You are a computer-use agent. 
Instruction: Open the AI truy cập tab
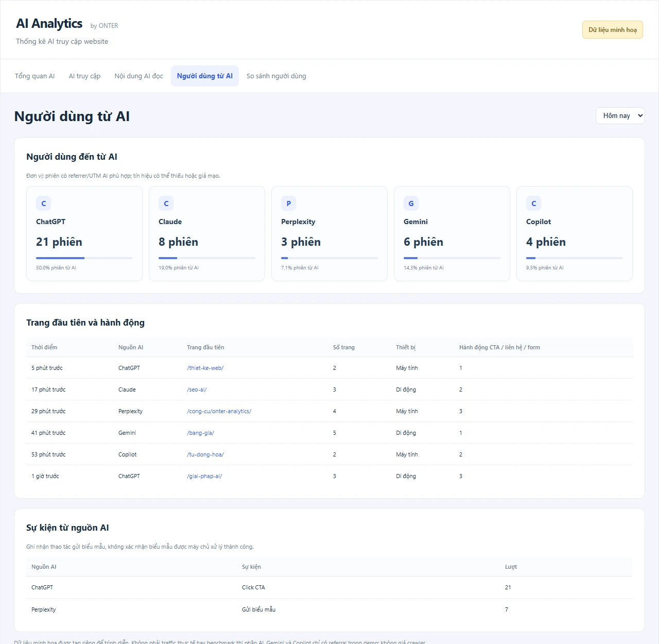(84, 76)
